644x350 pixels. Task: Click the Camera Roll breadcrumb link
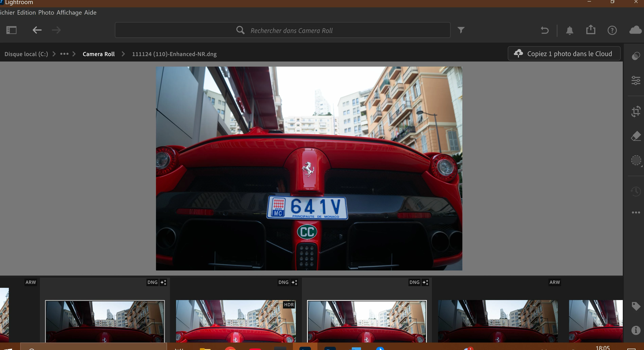coord(99,54)
